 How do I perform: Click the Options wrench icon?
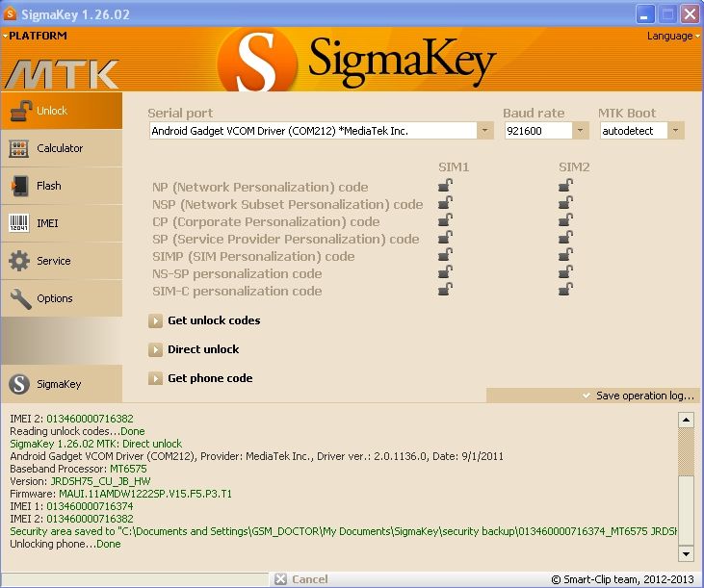click(x=19, y=298)
